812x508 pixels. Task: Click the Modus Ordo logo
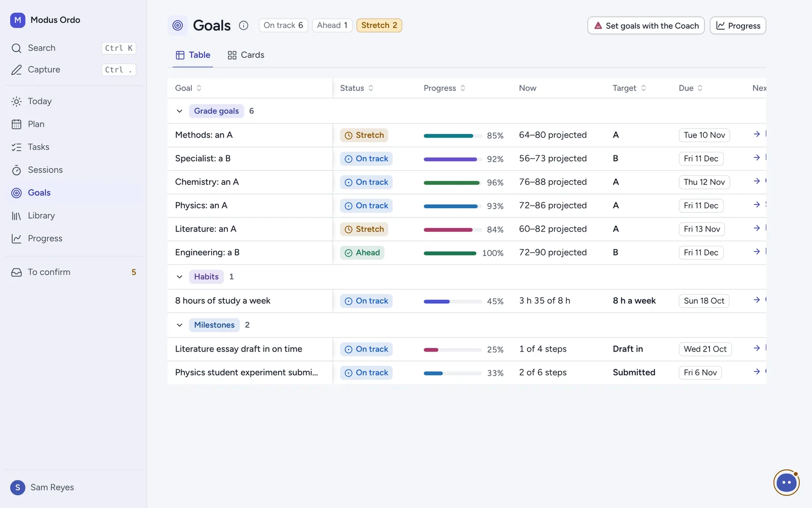(18, 20)
